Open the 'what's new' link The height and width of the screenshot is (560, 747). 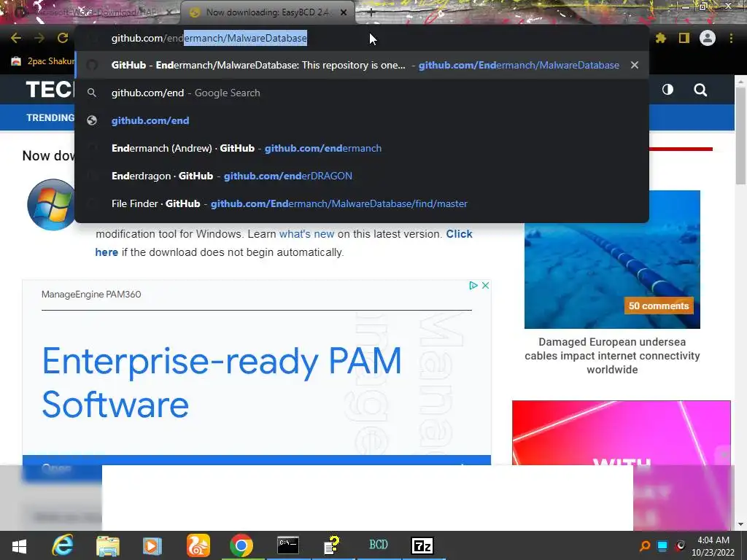[x=306, y=234]
